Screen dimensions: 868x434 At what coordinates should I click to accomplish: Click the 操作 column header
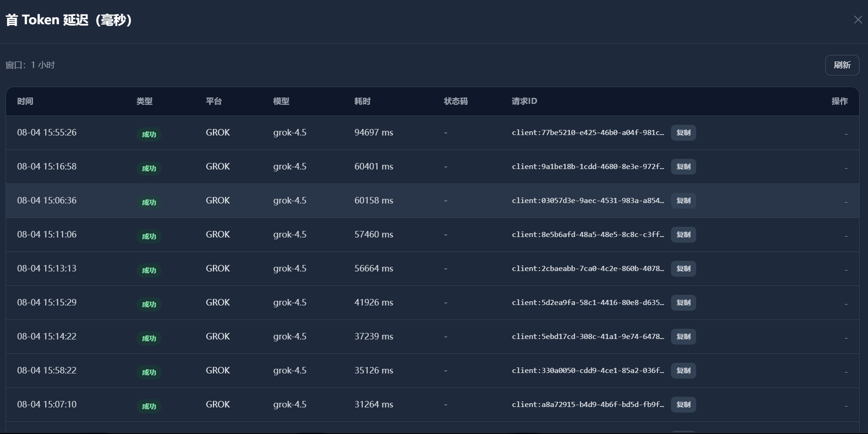click(840, 101)
